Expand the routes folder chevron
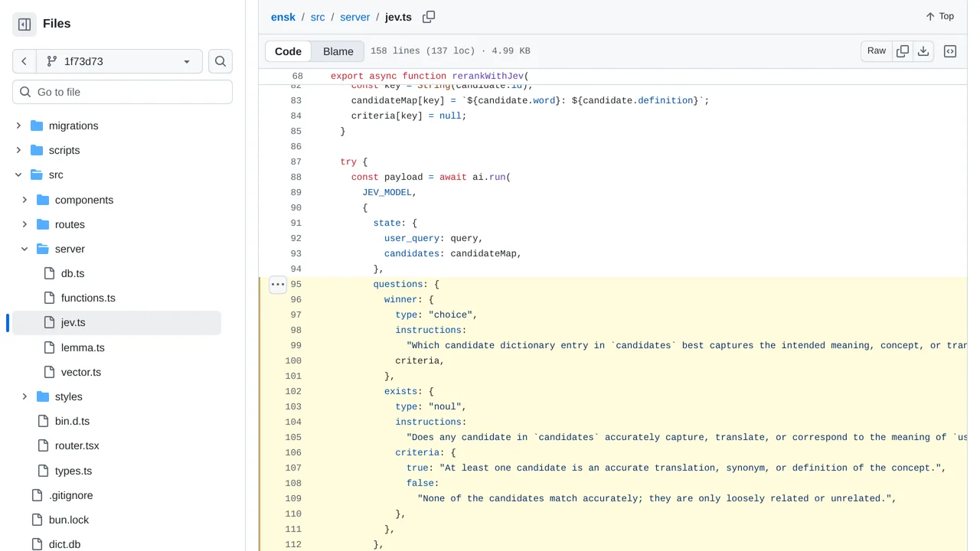980x551 pixels. click(x=24, y=224)
